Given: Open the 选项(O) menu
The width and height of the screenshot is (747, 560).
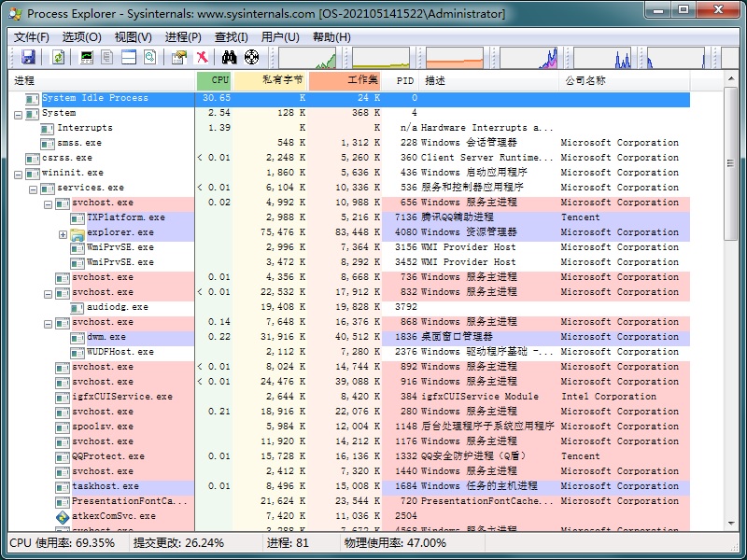Looking at the screenshot, I should [x=81, y=37].
